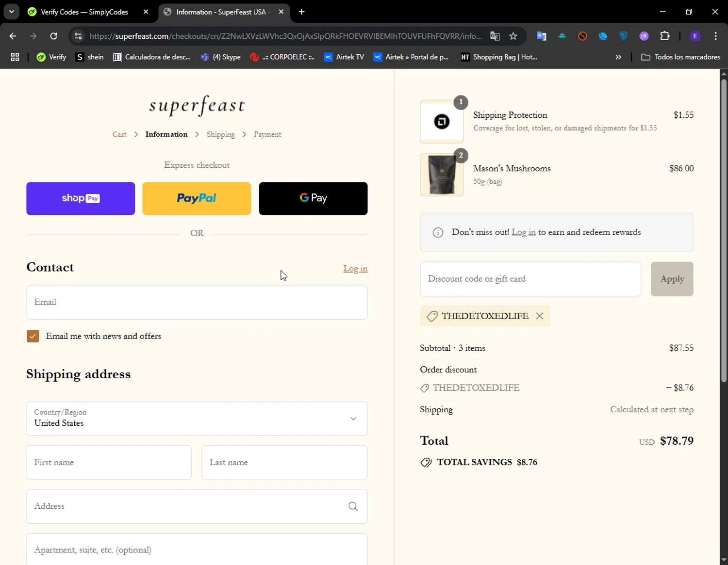Go forward using the browser forward arrow
728x565 pixels.
(33, 36)
